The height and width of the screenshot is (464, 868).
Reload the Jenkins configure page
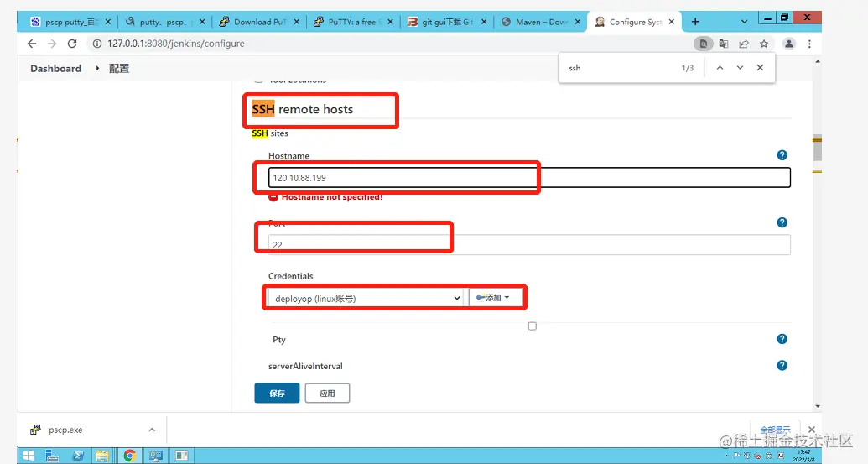pyautogui.click(x=72, y=44)
